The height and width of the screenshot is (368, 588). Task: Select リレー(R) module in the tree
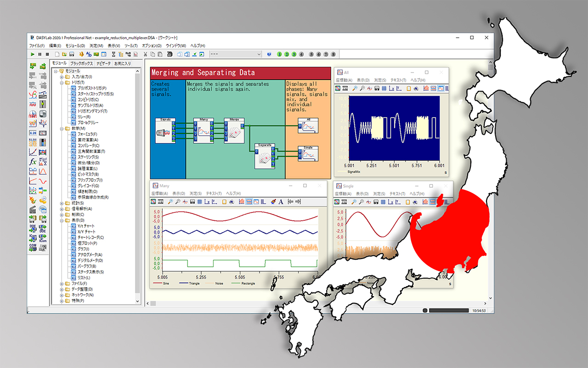pos(84,117)
